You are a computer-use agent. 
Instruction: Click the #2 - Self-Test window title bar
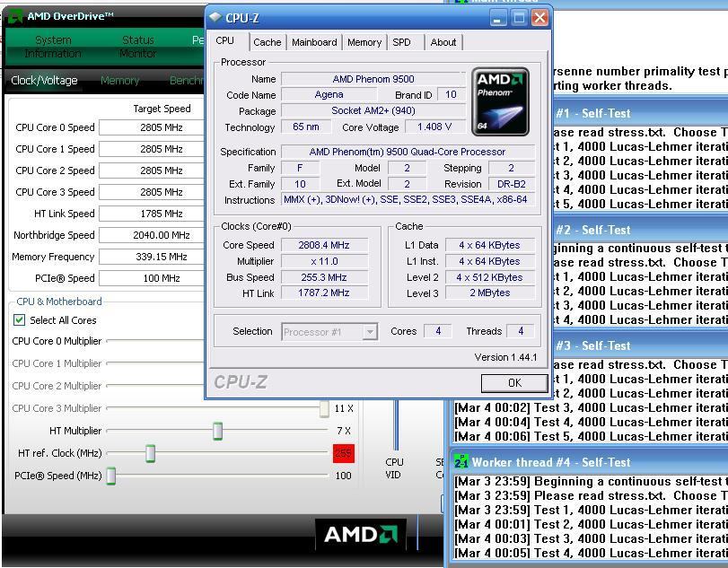tap(640, 230)
